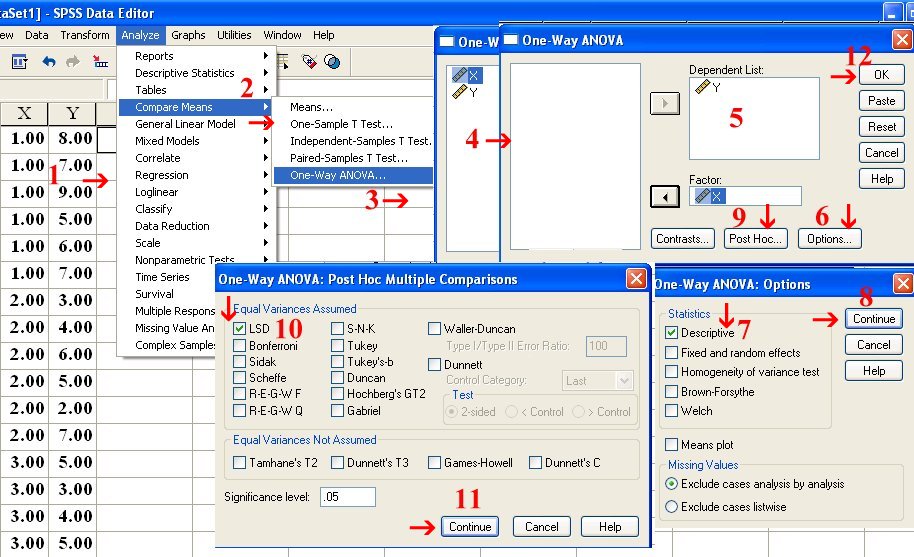Viewport: 914px width, 557px height.
Task: Open the Correlate submenu
Action: click(197, 158)
